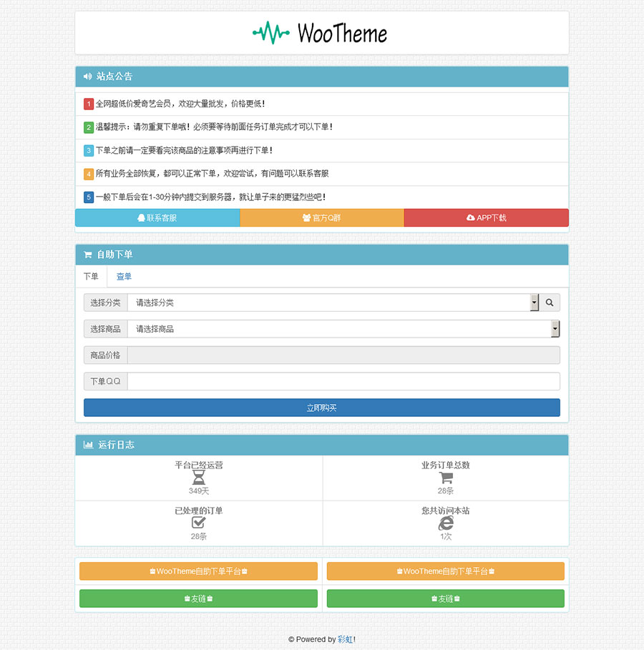The image size is (644, 650).
Task: Click the cart icon under 业务订单总数
Action: [x=446, y=478]
